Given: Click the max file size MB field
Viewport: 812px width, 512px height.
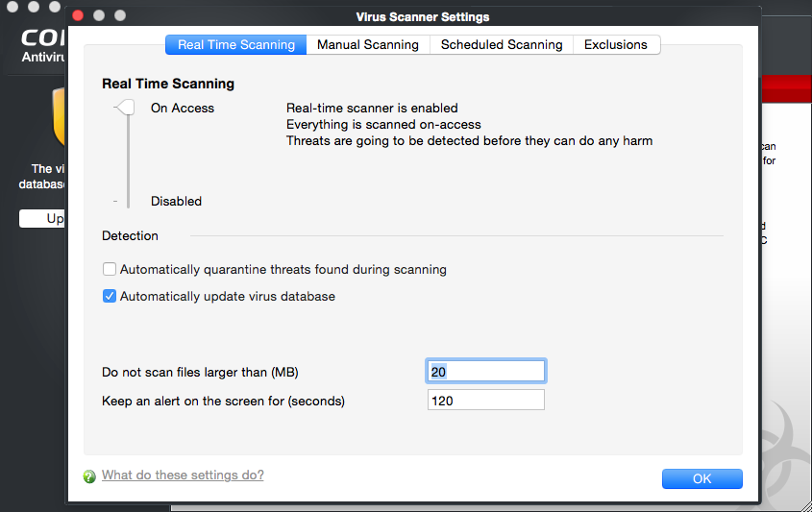Looking at the screenshot, I should 485,372.
